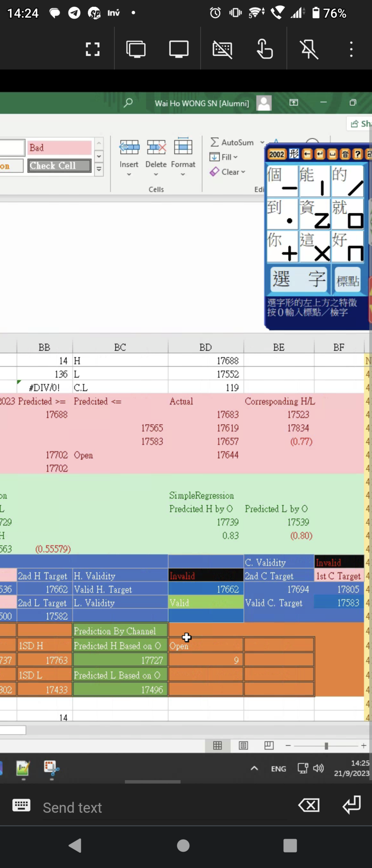The height and width of the screenshot is (868, 372).
Task: Select column header BD
Action: click(205, 347)
